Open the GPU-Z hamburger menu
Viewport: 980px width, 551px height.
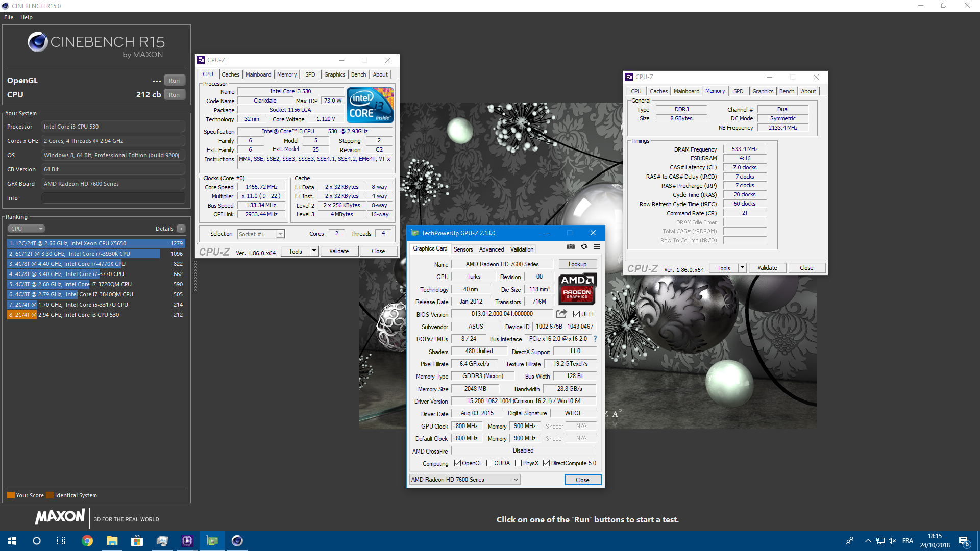pyautogui.click(x=597, y=246)
